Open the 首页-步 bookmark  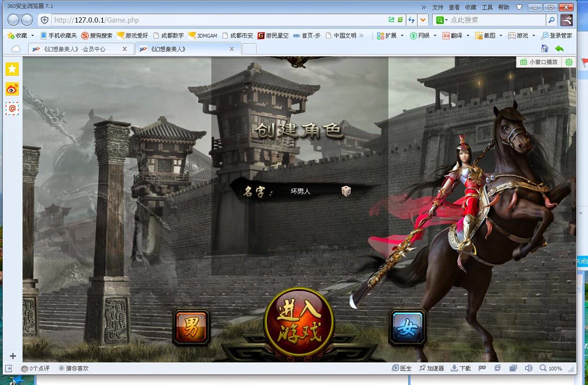(307, 35)
